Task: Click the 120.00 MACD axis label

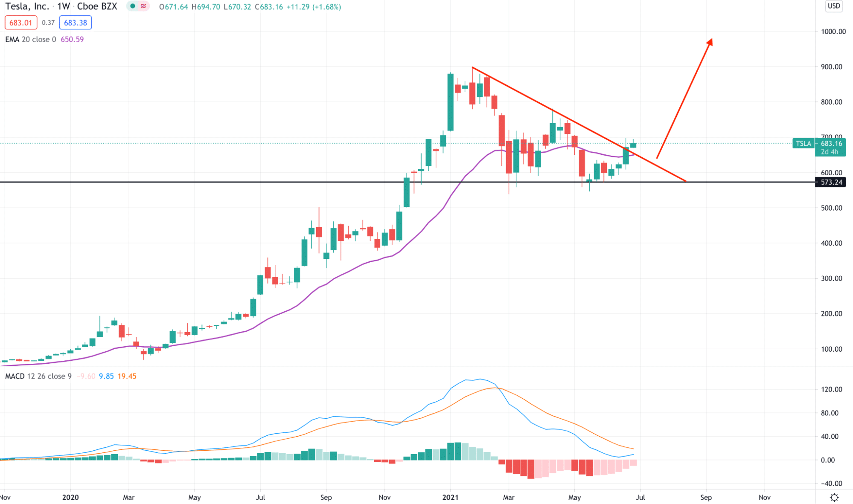Action: (832, 389)
